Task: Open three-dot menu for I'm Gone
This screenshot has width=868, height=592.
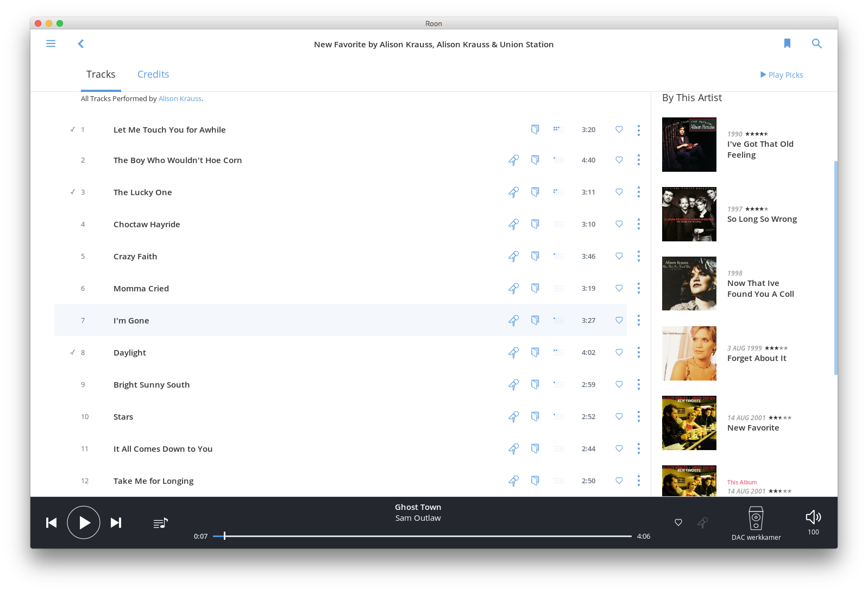Action: coord(639,320)
